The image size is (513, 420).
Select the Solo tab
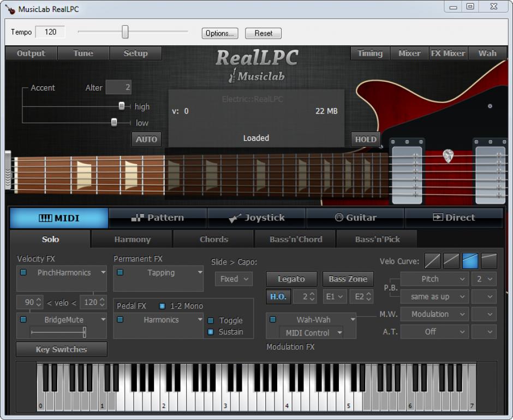pyautogui.click(x=50, y=239)
